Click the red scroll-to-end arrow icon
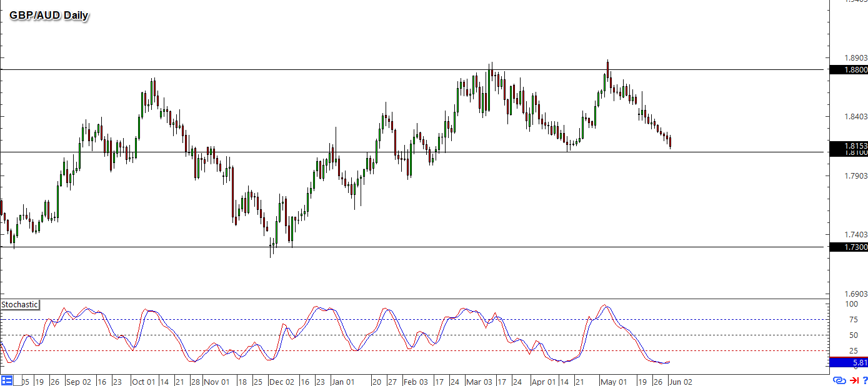This screenshot has height=386, width=868. click(x=853, y=380)
